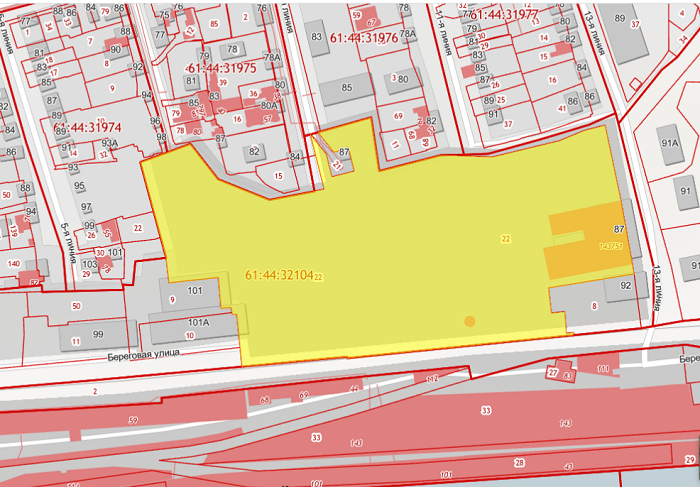
Task: Click the red parcel numbered 59 at bottom
Action: coord(133,420)
